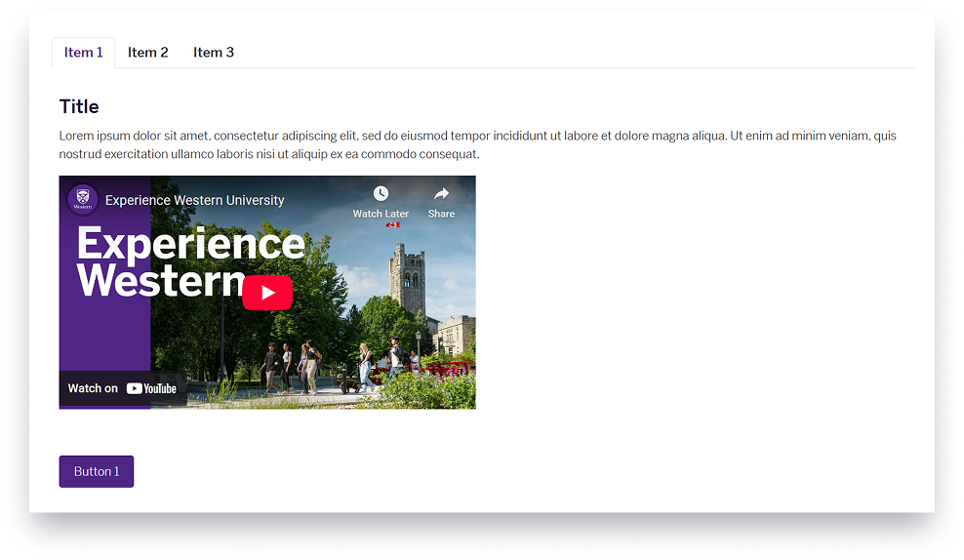Click the Lorem ipsum paragraph text

pos(478,144)
